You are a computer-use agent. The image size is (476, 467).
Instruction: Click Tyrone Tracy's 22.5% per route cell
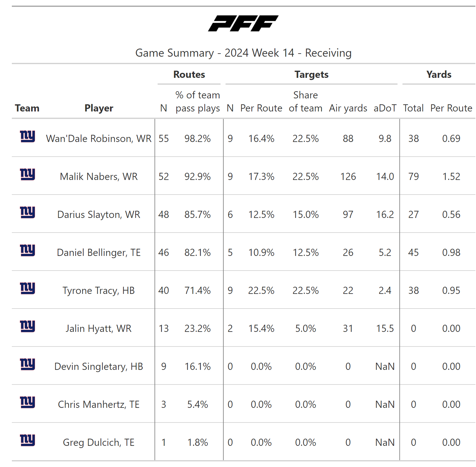click(261, 290)
